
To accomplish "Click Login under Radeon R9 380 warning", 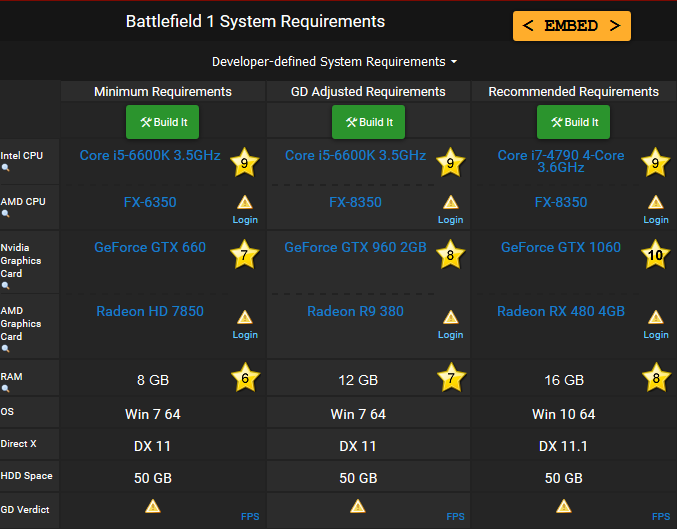I will pos(450,335).
